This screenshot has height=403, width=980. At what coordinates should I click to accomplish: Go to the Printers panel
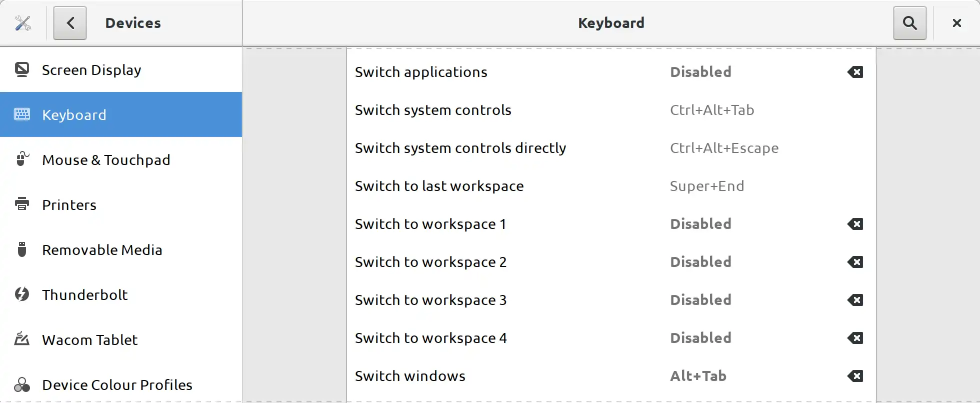point(69,205)
